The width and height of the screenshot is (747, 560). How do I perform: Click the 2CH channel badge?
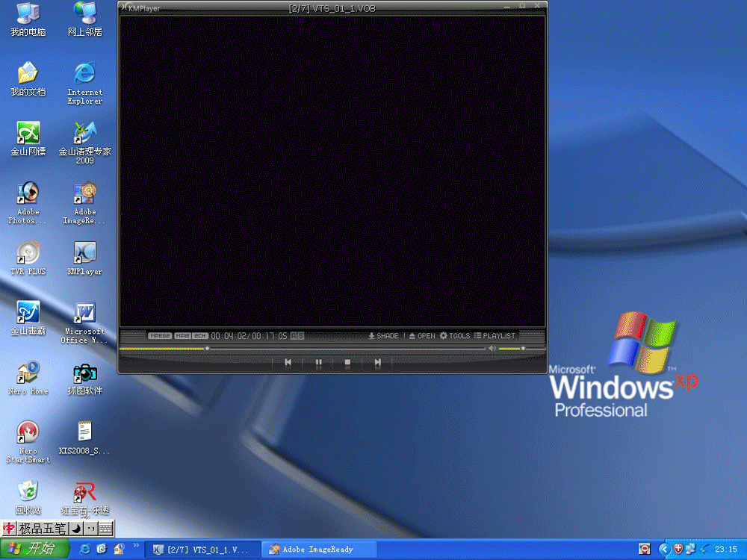click(200, 336)
